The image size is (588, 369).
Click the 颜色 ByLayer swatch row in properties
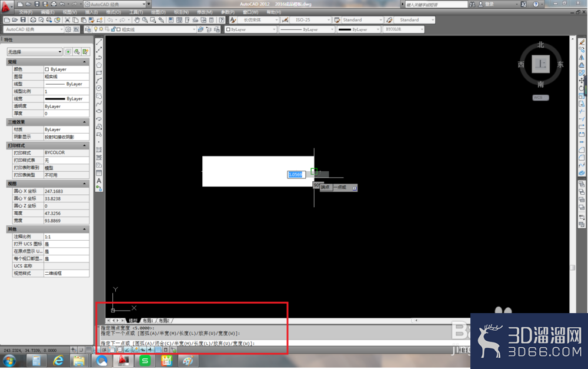pyautogui.click(x=51, y=69)
